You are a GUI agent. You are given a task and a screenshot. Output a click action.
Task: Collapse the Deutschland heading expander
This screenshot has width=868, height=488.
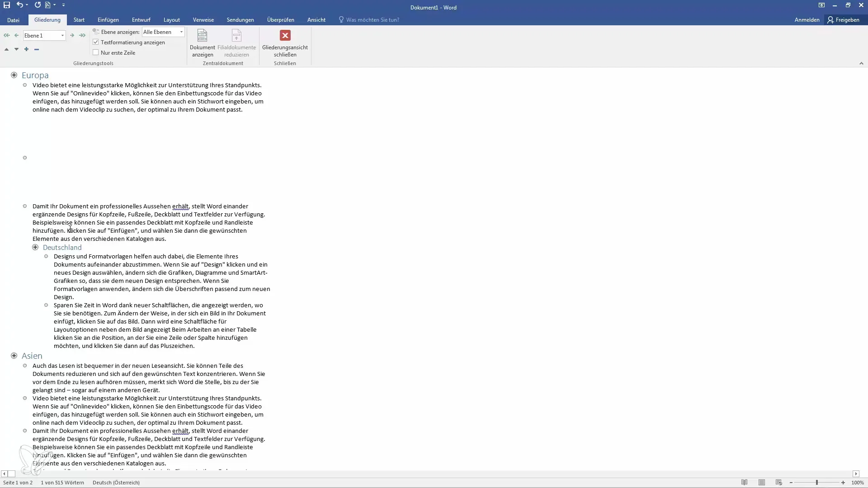[x=35, y=247]
